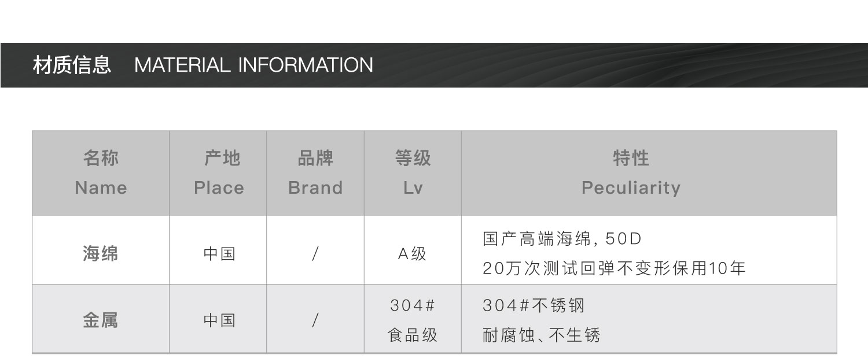Screen dimensions: 868x358
Task: Click the 304# grade text
Action: pos(413,305)
